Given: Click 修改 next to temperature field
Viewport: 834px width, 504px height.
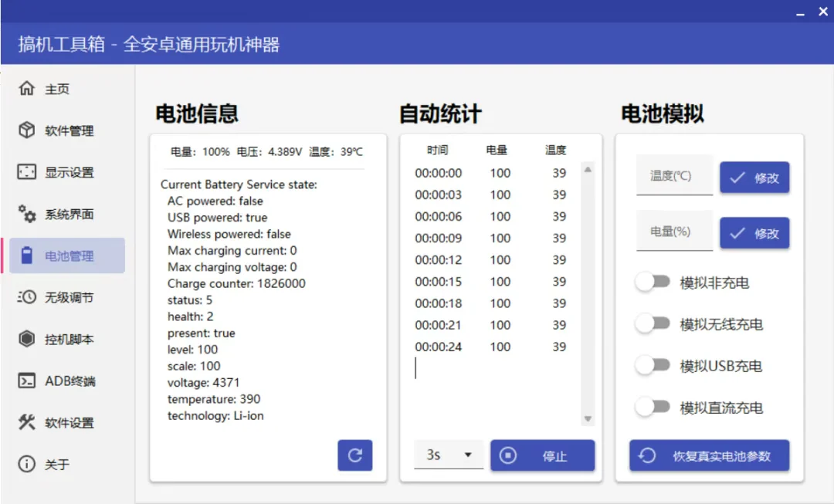Looking at the screenshot, I should pos(754,178).
